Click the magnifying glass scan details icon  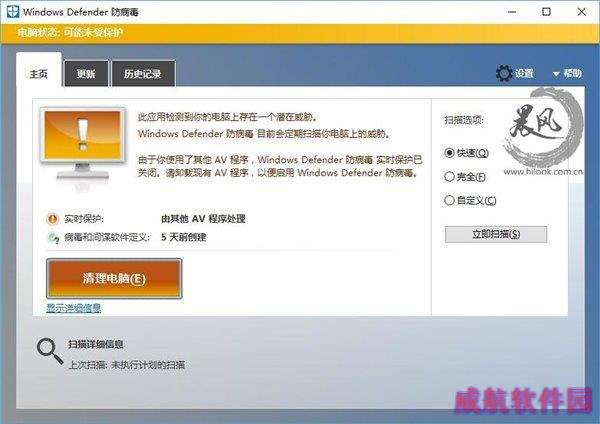(49, 351)
